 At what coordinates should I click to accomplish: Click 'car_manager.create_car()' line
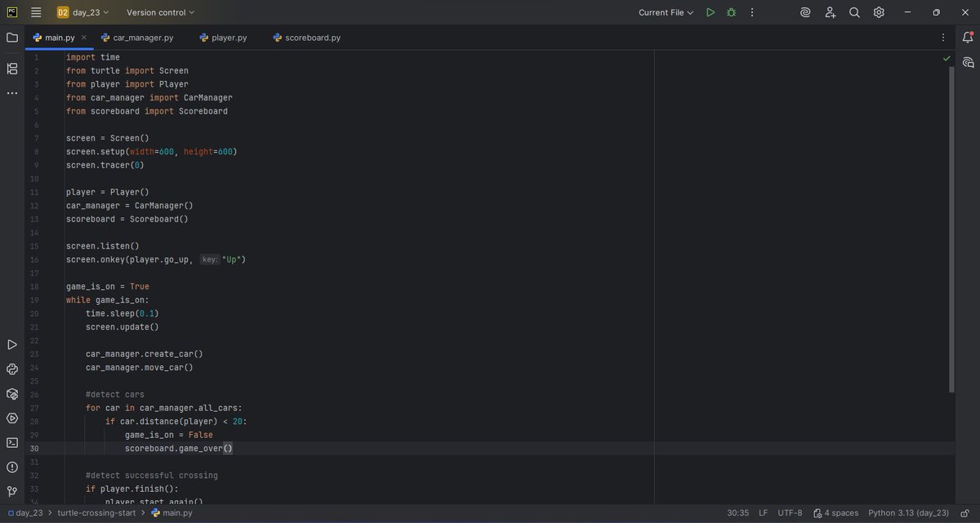(x=145, y=354)
